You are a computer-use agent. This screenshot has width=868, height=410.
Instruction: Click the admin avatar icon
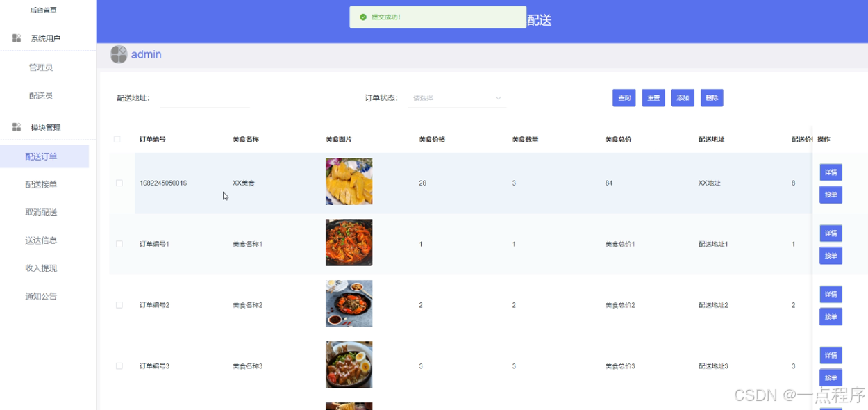click(x=118, y=54)
